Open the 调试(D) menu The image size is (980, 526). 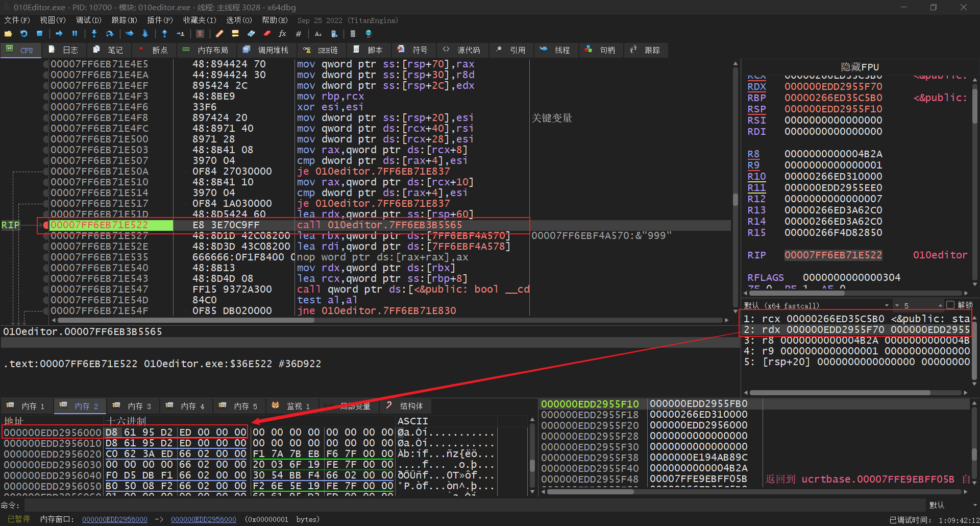coord(88,20)
